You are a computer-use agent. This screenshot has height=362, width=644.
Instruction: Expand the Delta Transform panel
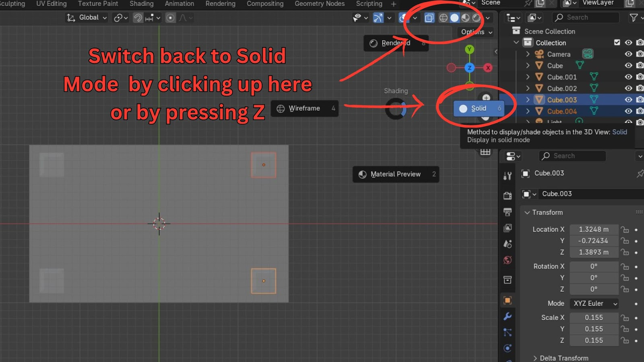(x=535, y=358)
